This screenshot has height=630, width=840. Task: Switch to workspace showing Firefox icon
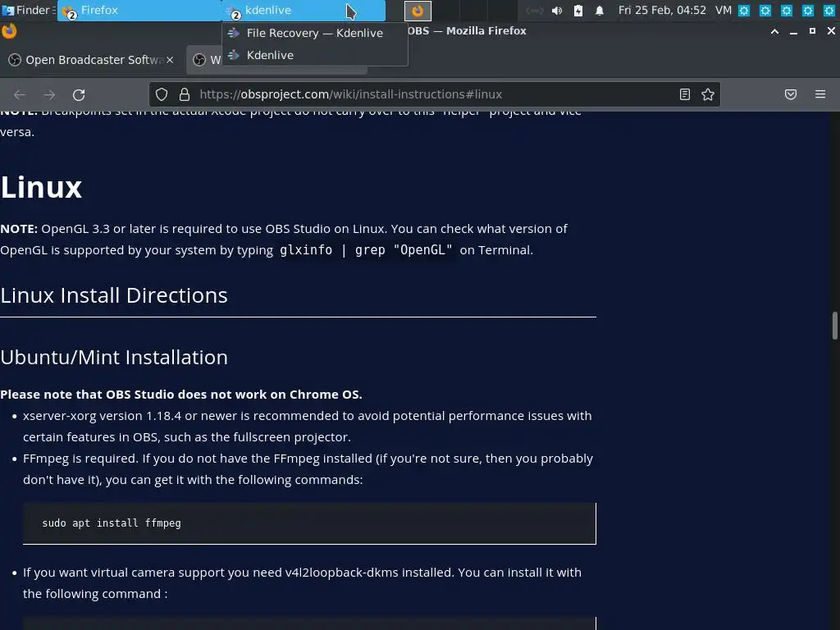tap(418, 10)
